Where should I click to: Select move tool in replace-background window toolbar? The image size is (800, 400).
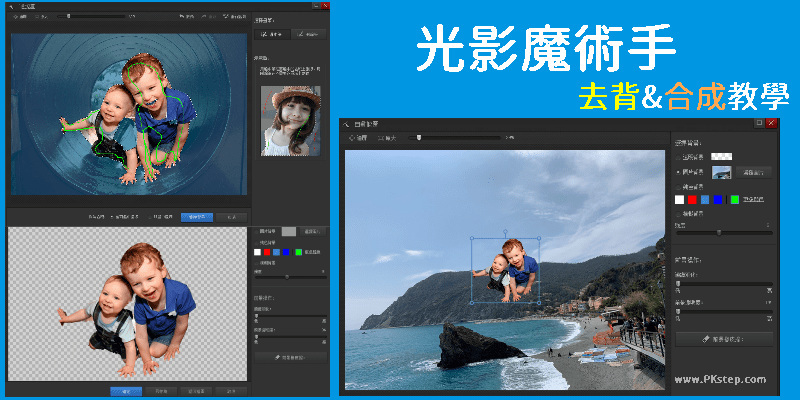click(358, 138)
